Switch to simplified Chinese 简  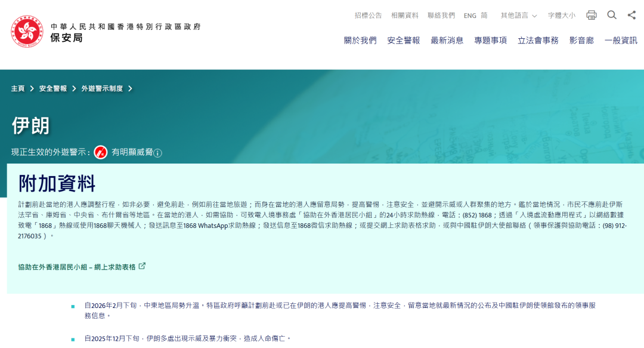(484, 16)
